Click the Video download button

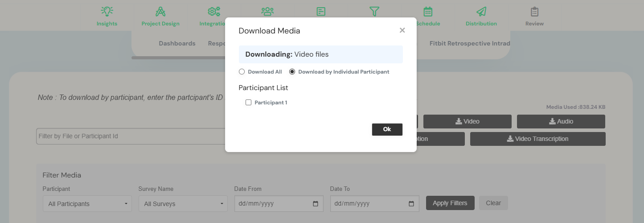tap(468, 121)
